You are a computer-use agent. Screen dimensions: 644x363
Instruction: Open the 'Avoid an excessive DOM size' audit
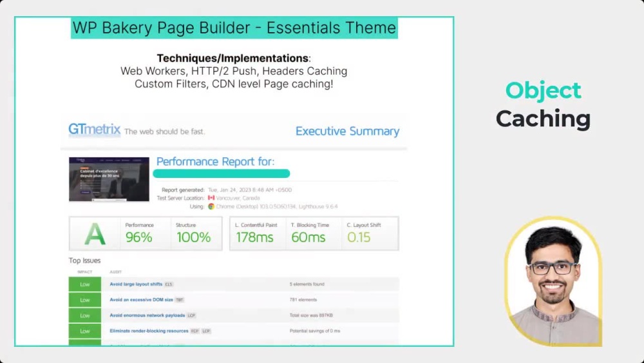[141, 300]
